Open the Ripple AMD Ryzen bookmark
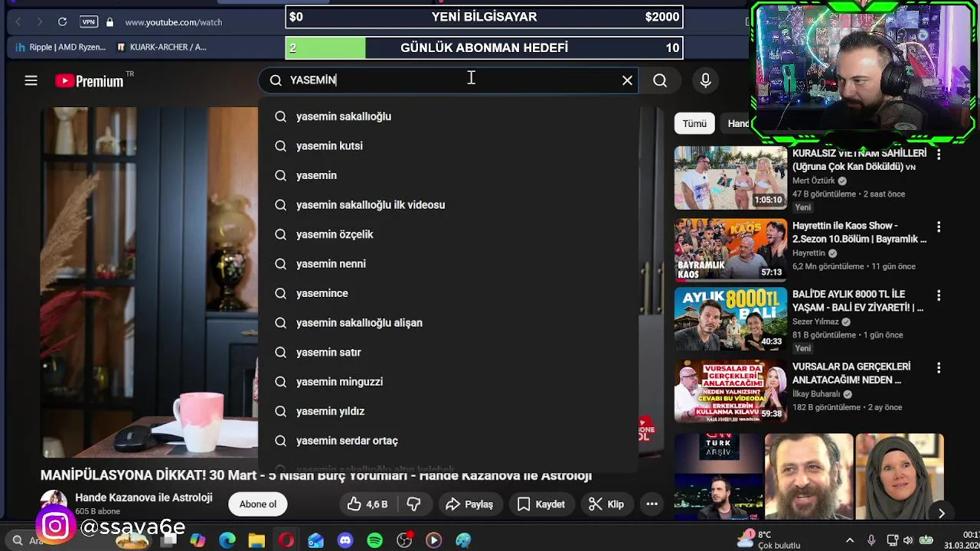Image resolution: width=980 pixels, height=551 pixels. (x=60, y=47)
